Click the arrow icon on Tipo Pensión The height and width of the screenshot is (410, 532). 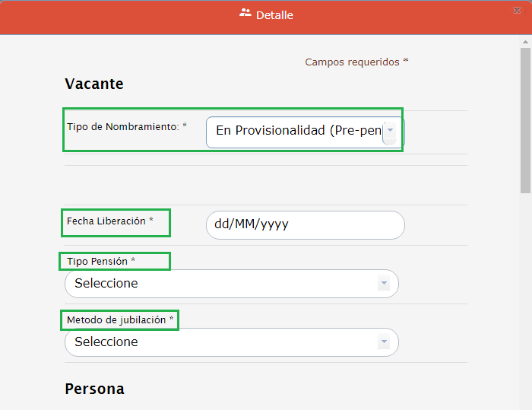[384, 283]
